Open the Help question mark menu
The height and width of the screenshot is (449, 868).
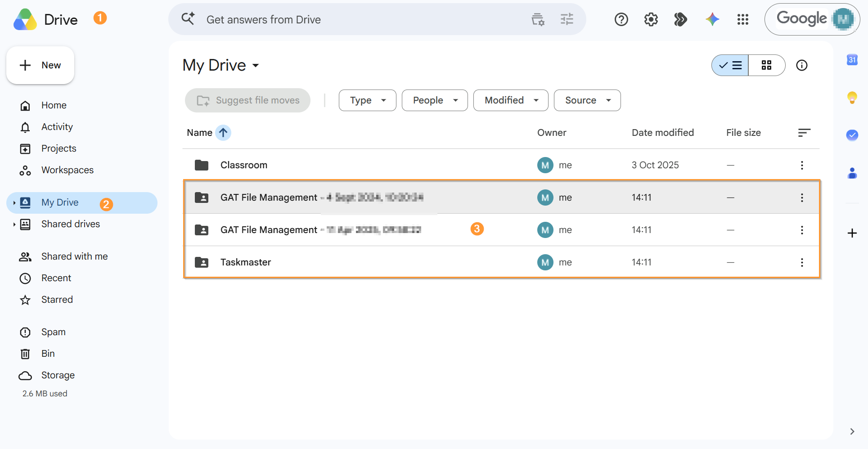(x=621, y=19)
